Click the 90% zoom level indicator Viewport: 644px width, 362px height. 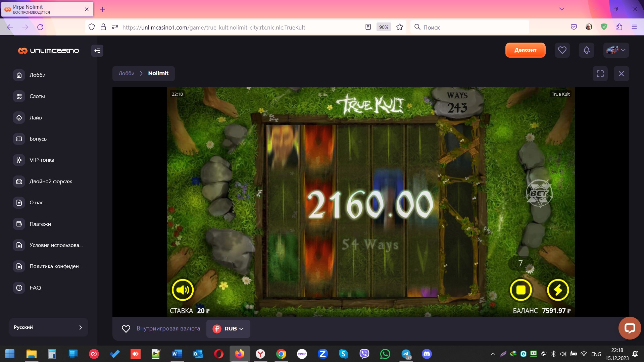click(384, 27)
